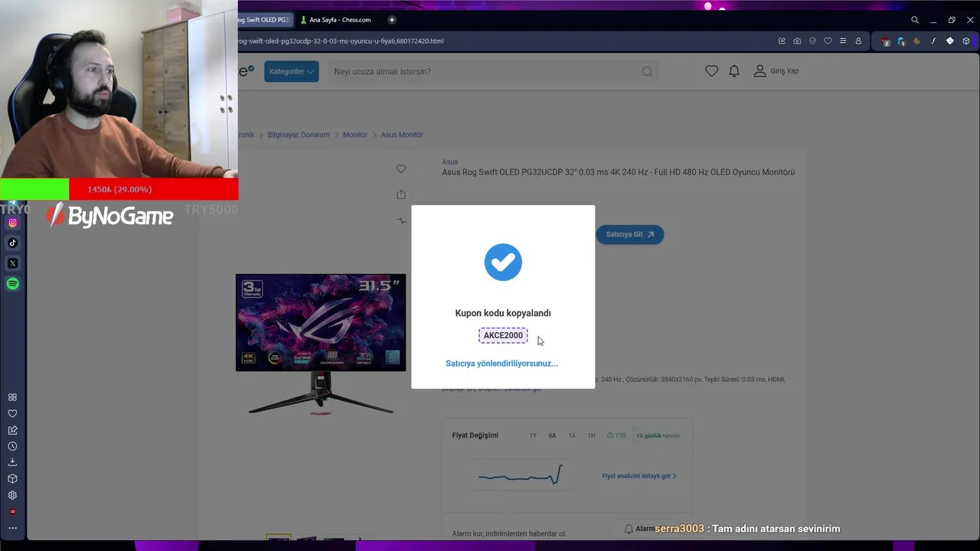Click 'Satıcıya yönlendiriliyorsunuz...' link

click(502, 364)
